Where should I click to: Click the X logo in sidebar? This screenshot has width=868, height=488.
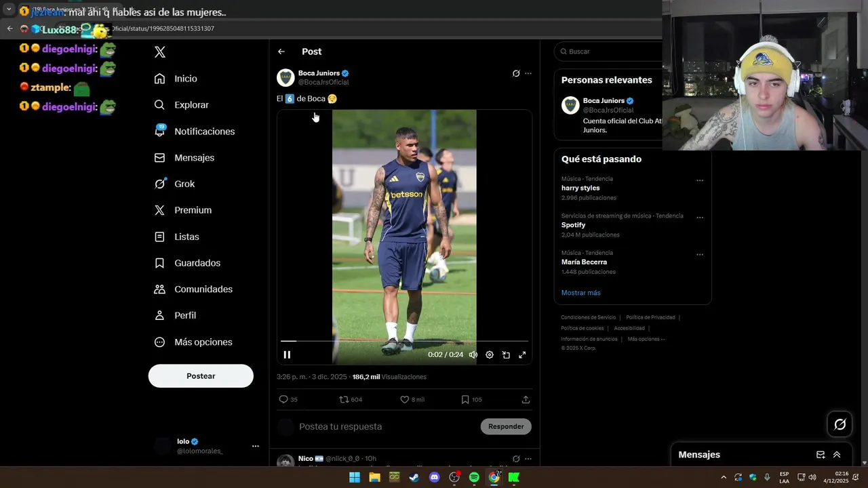point(160,52)
